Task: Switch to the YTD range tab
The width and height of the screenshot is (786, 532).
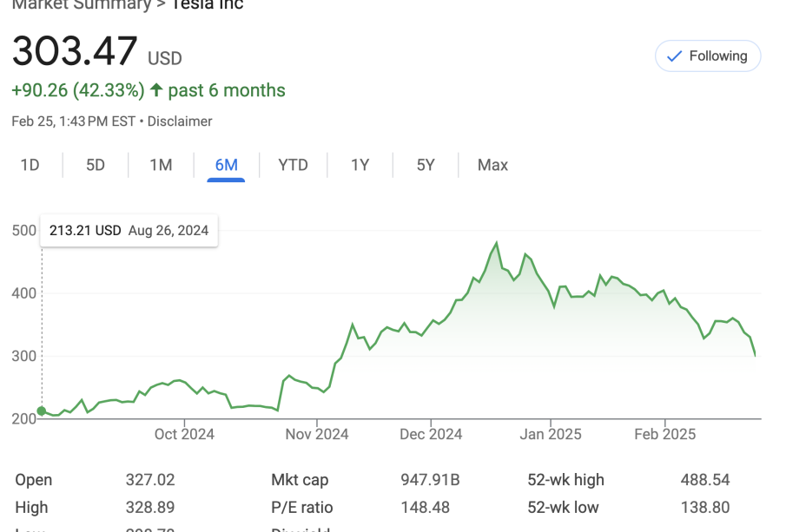Action: click(x=293, y=165)
